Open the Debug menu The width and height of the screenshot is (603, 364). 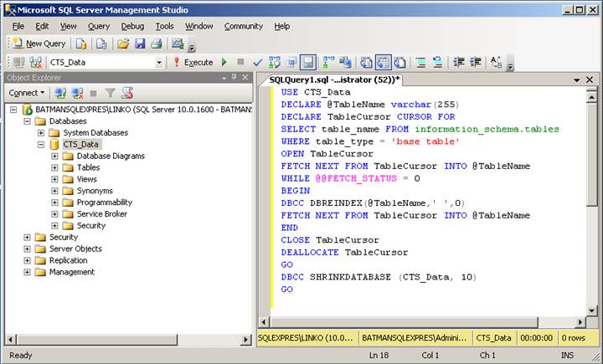pyautogui.click(x=132, y=26)
